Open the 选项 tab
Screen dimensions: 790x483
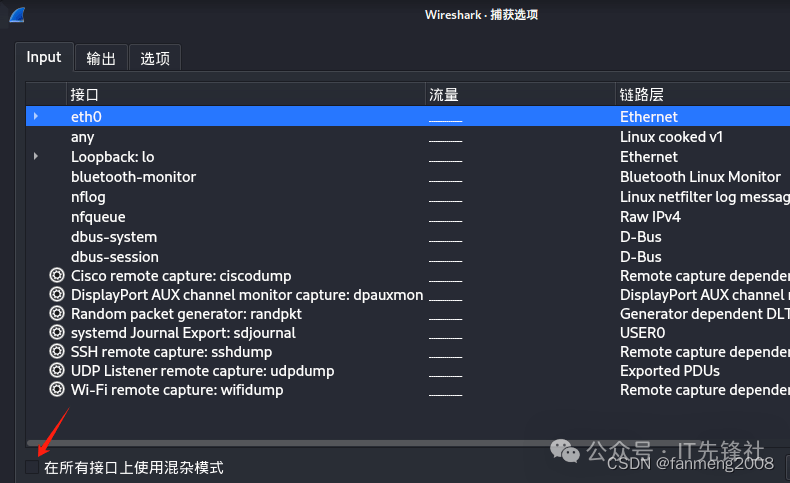pos(154,59)
